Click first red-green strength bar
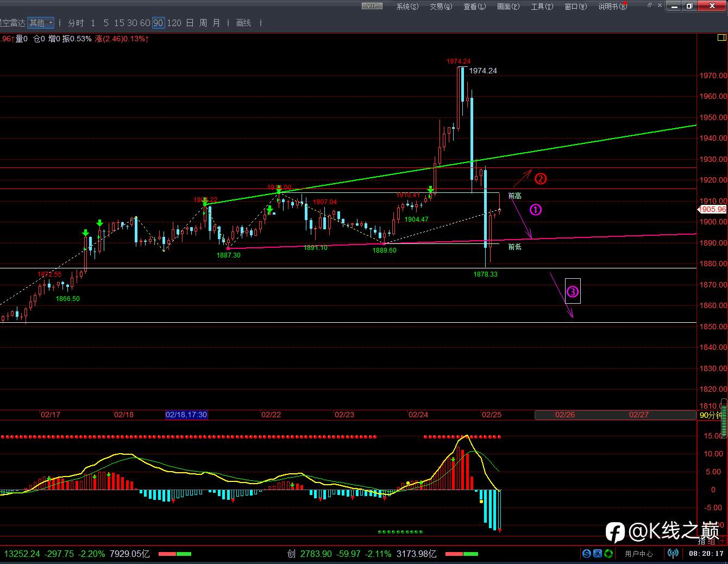This screenshot has height=564, width=728. pos(175,554)
